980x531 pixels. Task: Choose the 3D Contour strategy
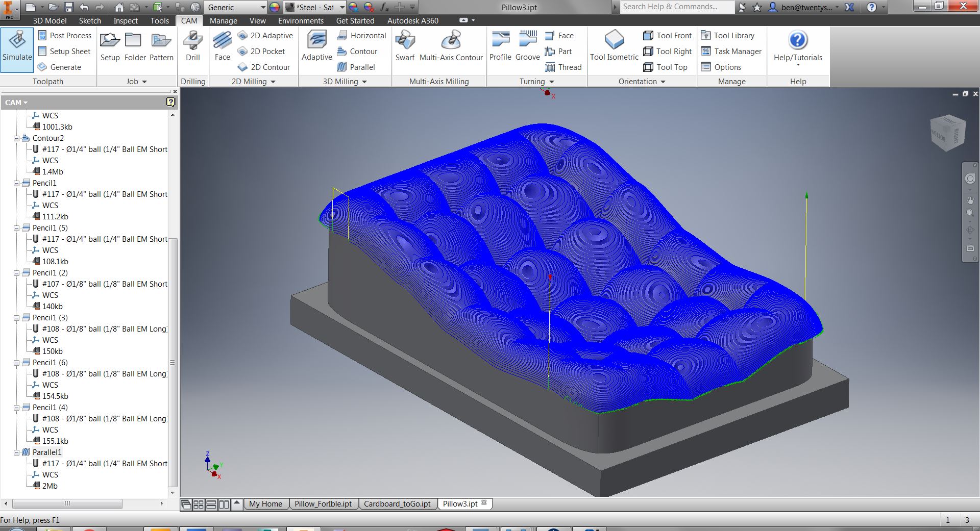point(357,52)
